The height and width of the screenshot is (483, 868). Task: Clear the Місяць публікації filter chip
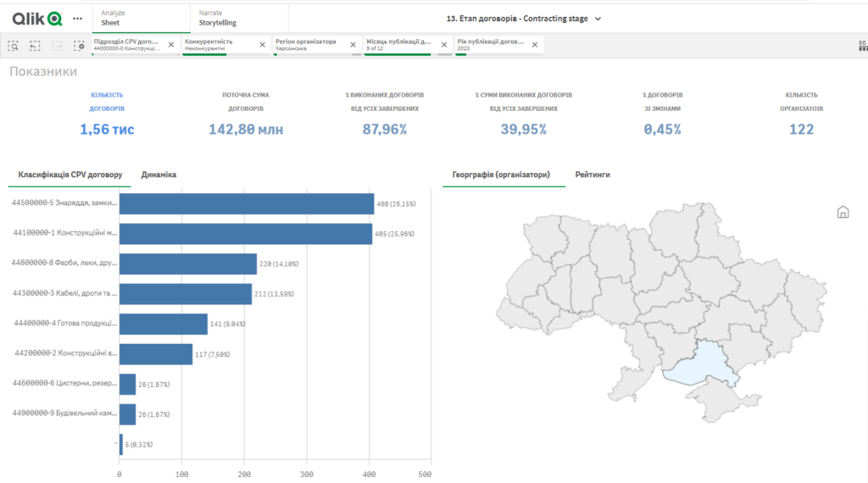point(443,45)
